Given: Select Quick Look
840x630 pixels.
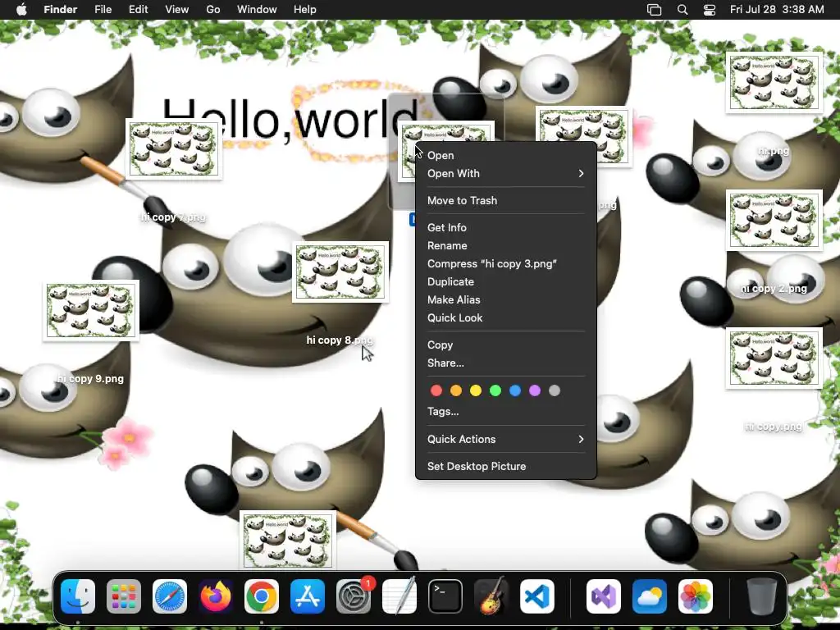Looking at the screenshot, I should (x=505, y=317).
